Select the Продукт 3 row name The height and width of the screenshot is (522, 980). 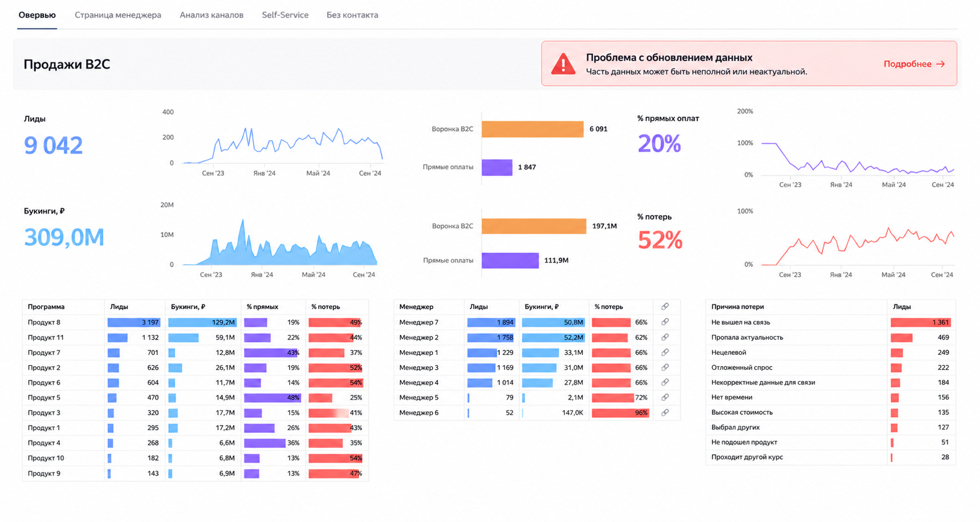[44, 413]
